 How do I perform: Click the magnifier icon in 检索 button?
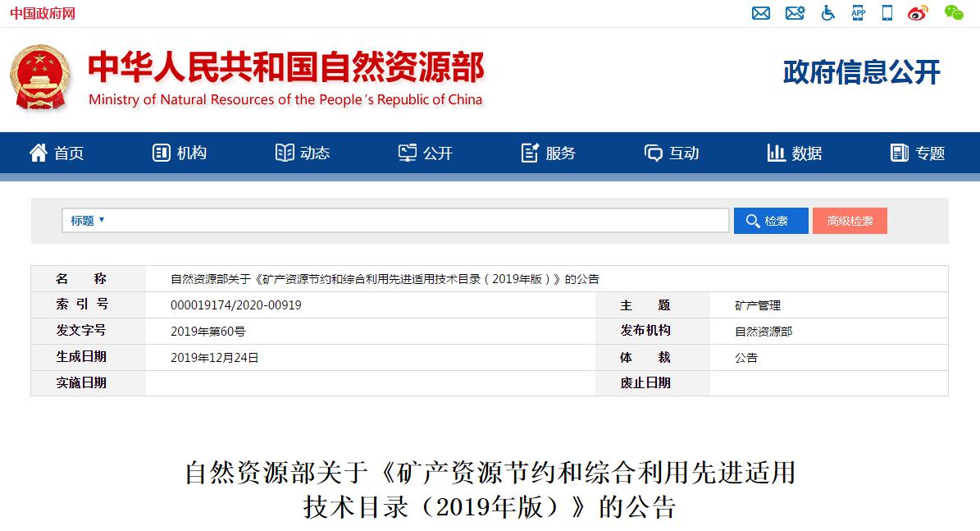pyautogui.click(x=753, y=221)
